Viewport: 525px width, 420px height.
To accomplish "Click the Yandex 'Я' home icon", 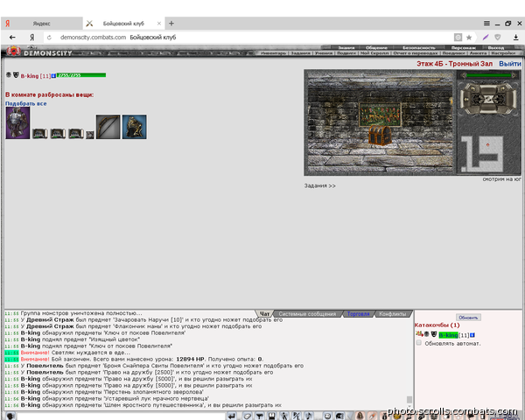I will point(31,37).
